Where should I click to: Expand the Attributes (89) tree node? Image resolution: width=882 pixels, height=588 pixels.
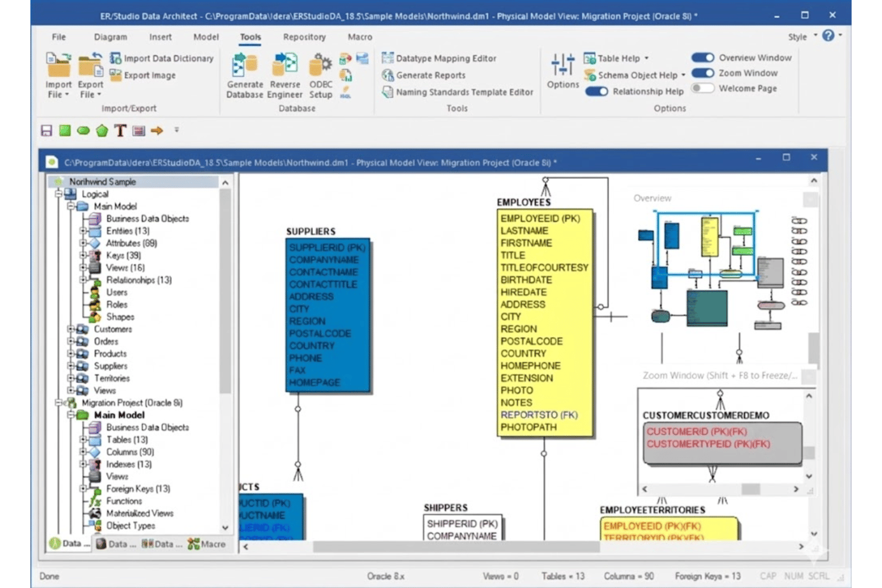(83, 243)
